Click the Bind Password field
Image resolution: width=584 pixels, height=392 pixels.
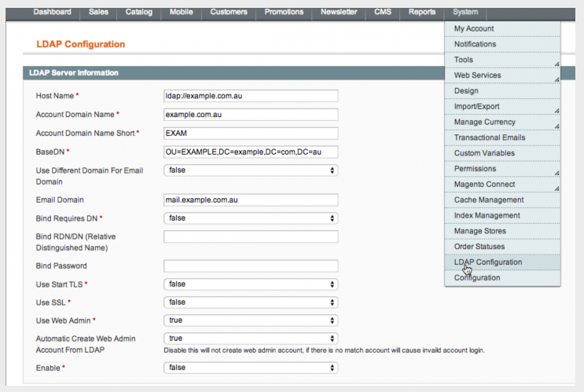coord(251,266)
